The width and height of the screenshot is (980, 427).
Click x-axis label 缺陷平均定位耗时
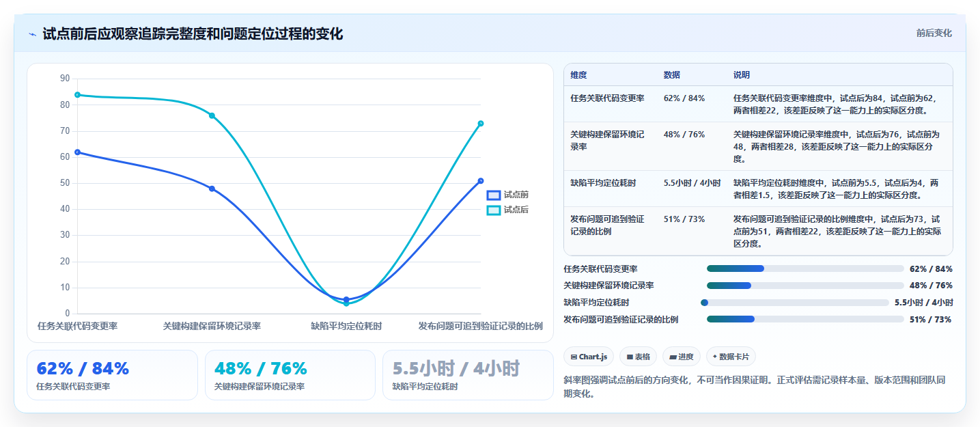click(x=346, y=327)
